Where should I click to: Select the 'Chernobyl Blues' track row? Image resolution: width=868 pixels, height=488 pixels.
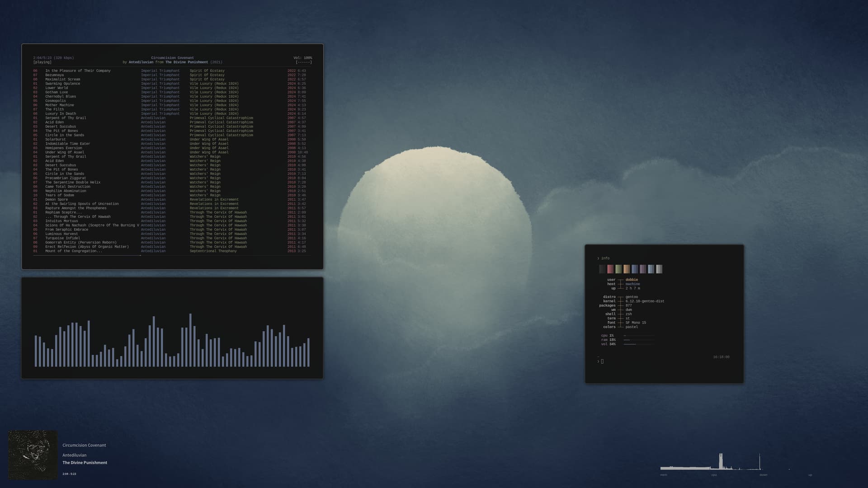coord(61,97)
